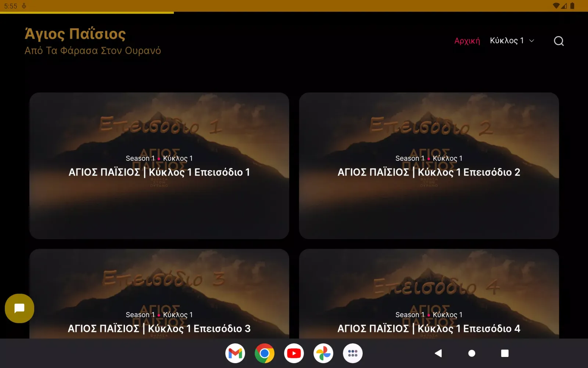The width and height of the screenshot is (588, 368).
Task: Open the yellow chat bubble widget
Action: pyautogui.click(x=19, y=308)
